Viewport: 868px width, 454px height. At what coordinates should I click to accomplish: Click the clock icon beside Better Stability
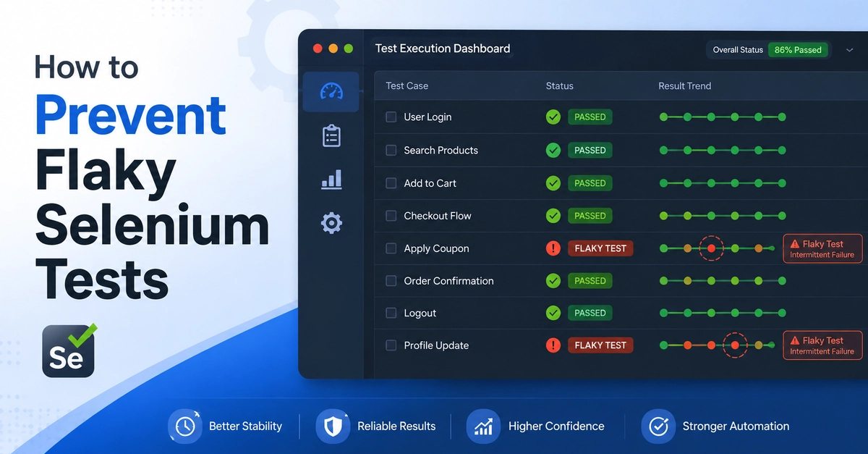pyautogui.click(x=184, y=426)
